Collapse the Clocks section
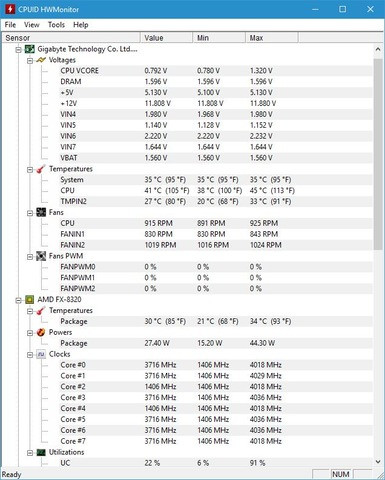This screenshot has height=480, width=385. point(30,355)
